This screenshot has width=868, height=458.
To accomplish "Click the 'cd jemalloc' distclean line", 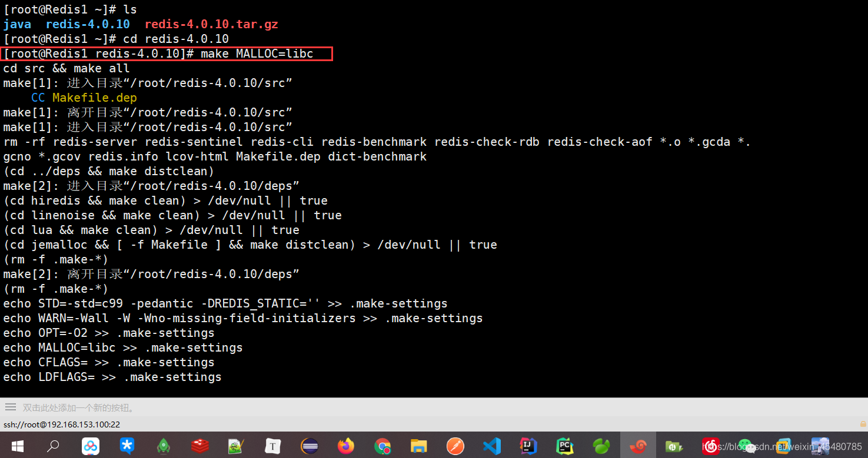I will [250, 245].
